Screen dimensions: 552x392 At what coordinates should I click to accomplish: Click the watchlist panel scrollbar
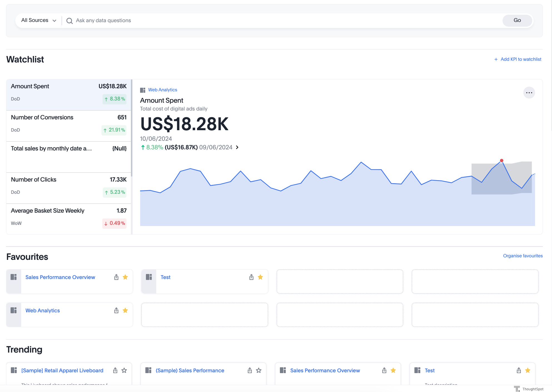click(x=131, y=128)
